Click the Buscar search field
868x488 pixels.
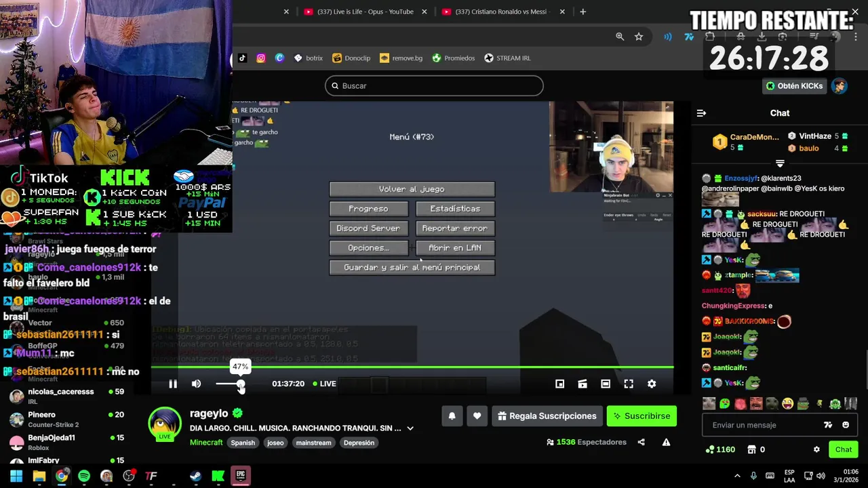pos(434,86)
